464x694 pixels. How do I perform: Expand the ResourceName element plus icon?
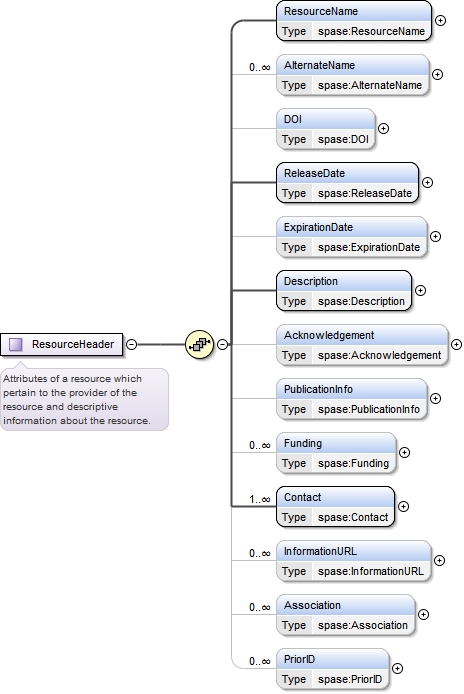[441, 20]
